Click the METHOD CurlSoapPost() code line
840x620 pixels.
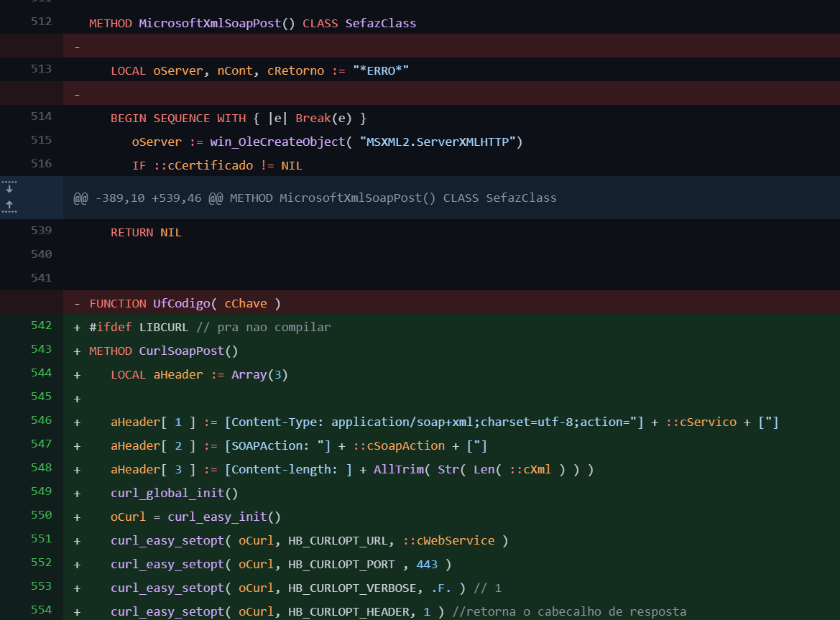pos(163,351)
